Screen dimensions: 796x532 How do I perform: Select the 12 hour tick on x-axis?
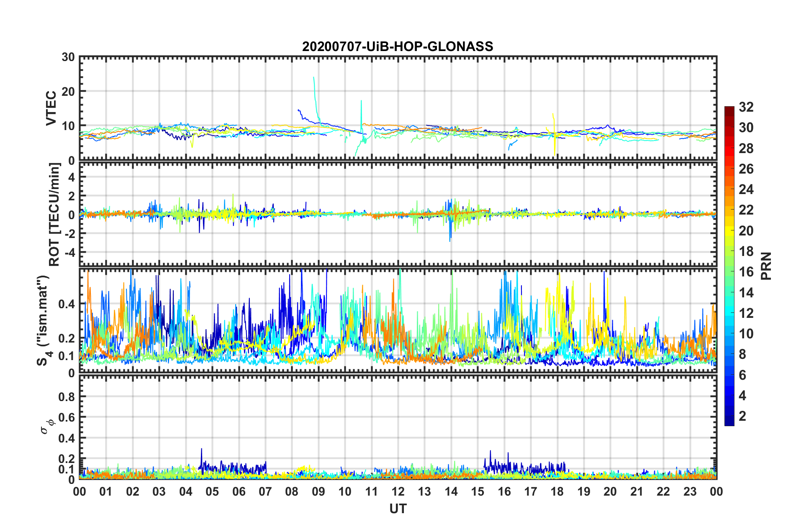pos(398,491)
